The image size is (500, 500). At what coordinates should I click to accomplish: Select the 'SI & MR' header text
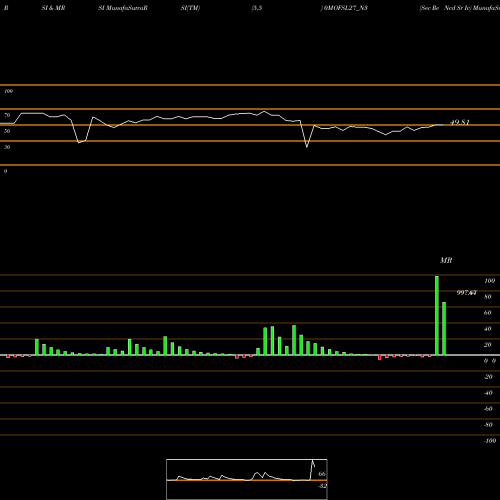53,8
